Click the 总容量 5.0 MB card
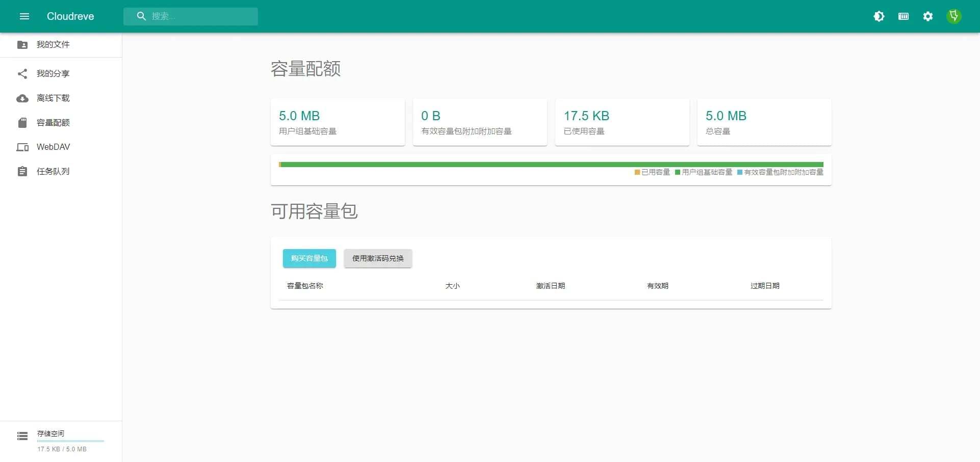Viewport: 980px width, 462px height. [x=764, y=122]
